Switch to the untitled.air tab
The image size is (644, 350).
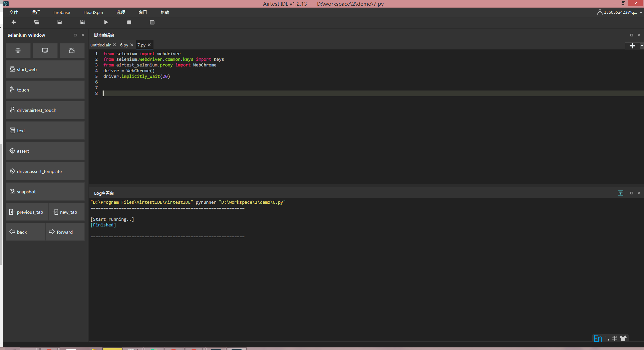(100, 45)
